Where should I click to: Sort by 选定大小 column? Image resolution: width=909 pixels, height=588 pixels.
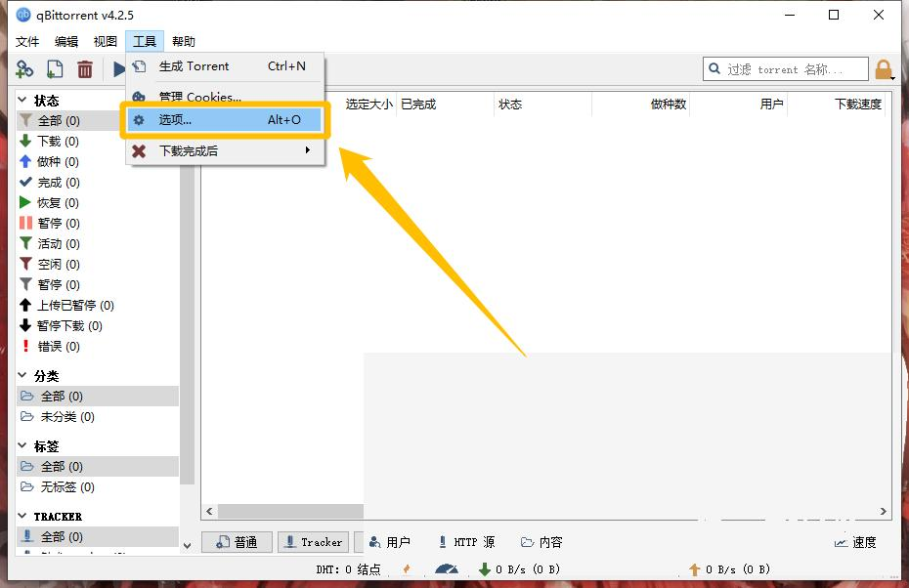coord(369,105)
